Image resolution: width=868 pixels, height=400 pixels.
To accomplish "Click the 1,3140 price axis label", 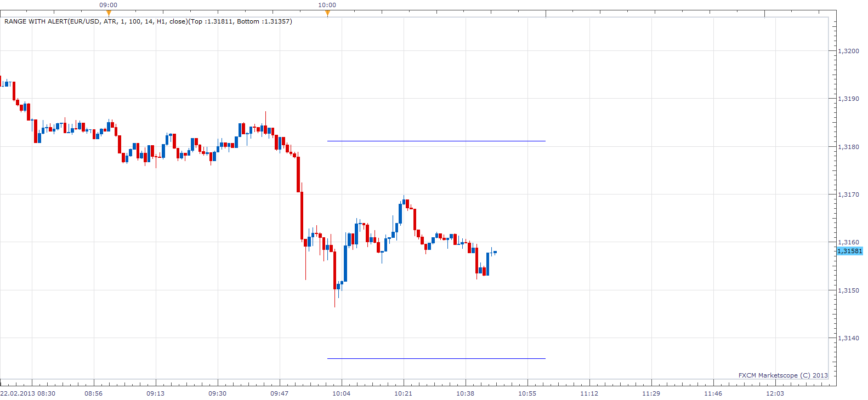I will tap(848, 338).
